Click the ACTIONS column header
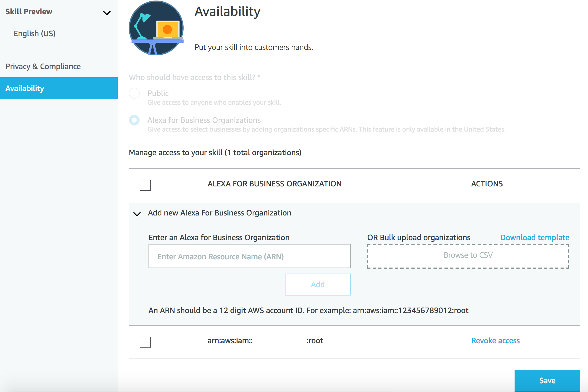 coord(487,184)
